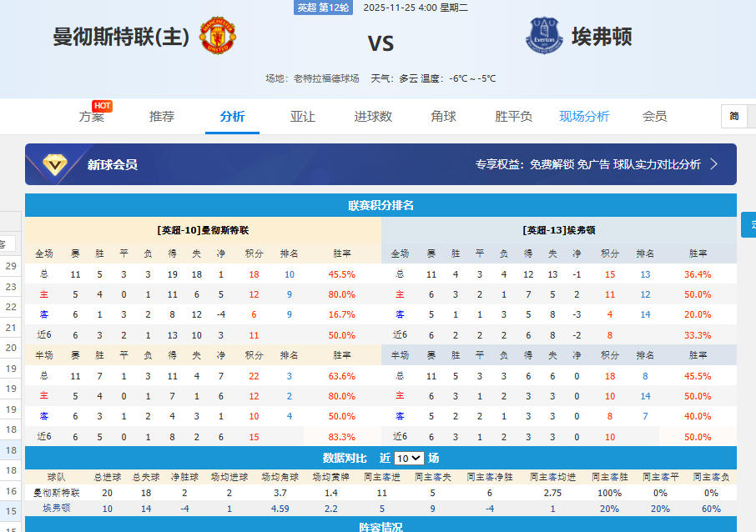
Task: Click the arrow on the member banner
Action: tap(714, 164)
